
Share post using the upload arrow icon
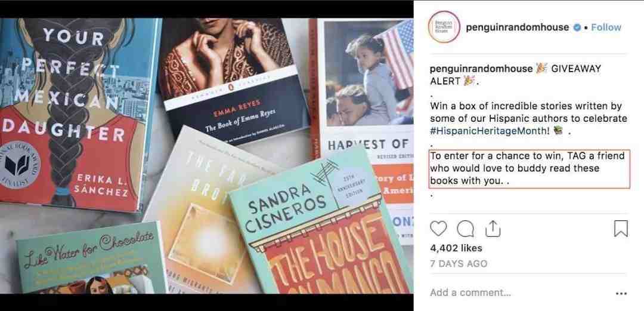click(x=493, y=229)
